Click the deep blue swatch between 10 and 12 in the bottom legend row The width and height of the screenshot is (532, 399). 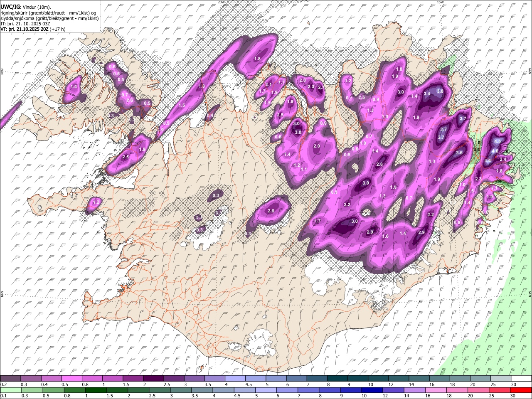click(372, 390)
